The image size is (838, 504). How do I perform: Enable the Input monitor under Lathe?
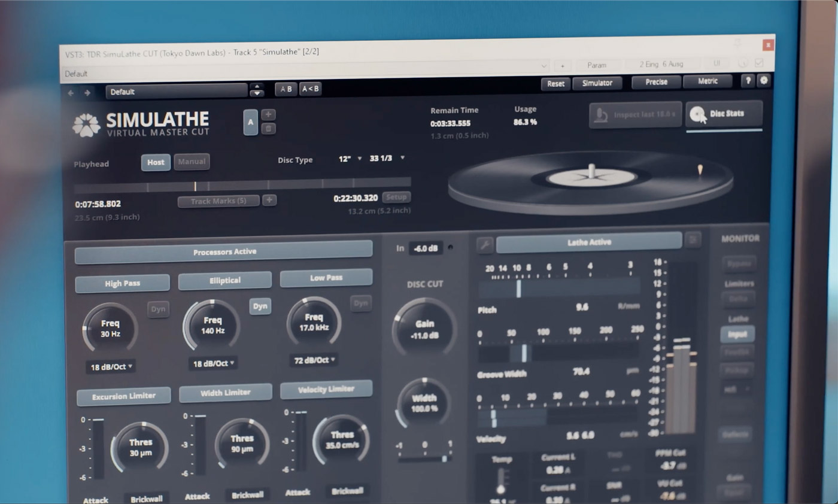(x=737, y=335)
